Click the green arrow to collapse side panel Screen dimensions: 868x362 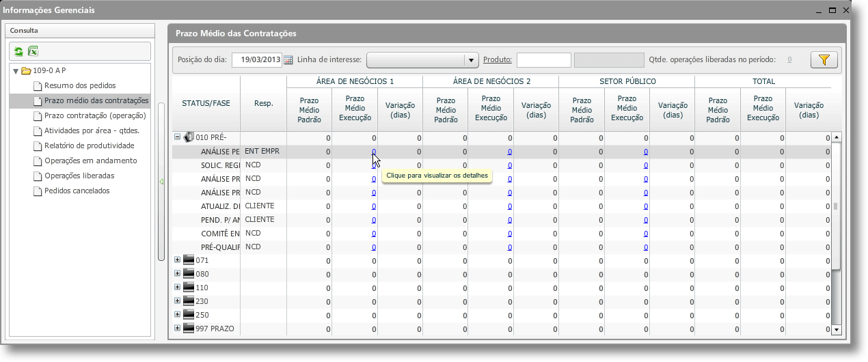(x=161, y=182)
